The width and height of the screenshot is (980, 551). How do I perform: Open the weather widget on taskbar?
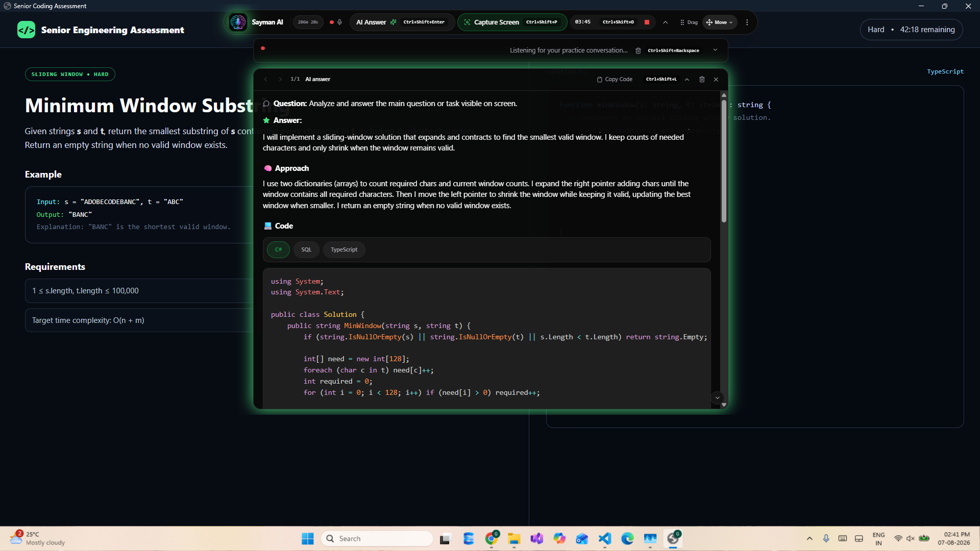pos(38,539)
